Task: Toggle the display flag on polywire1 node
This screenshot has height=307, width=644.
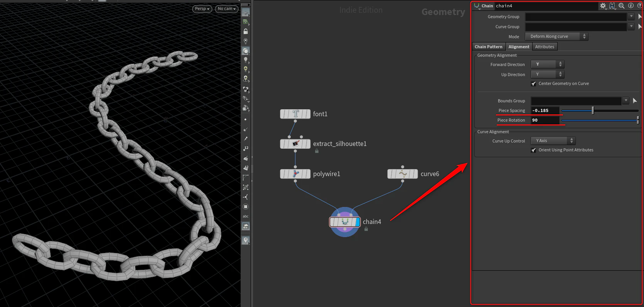Action: [308, 174]
